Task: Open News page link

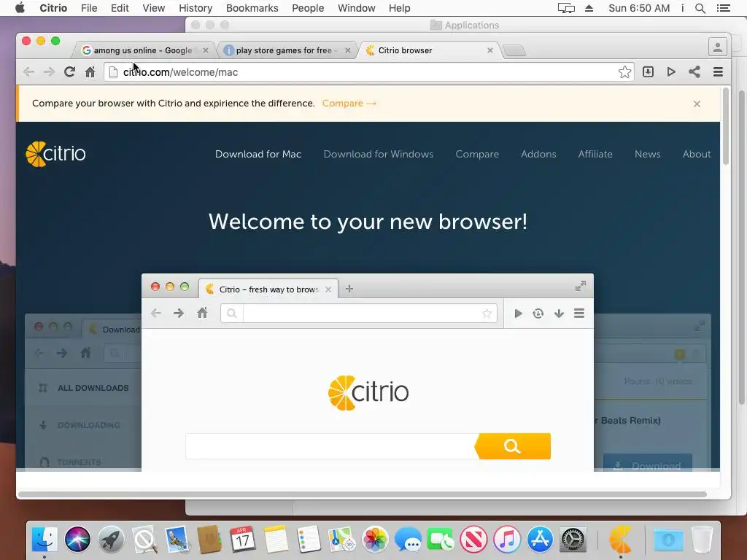Action: pyautogui.click(x=648, y=154)
